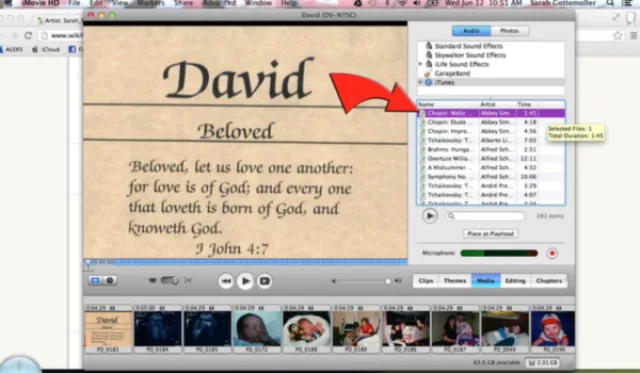Select the Overture Willia track

[x=491, y=158]
